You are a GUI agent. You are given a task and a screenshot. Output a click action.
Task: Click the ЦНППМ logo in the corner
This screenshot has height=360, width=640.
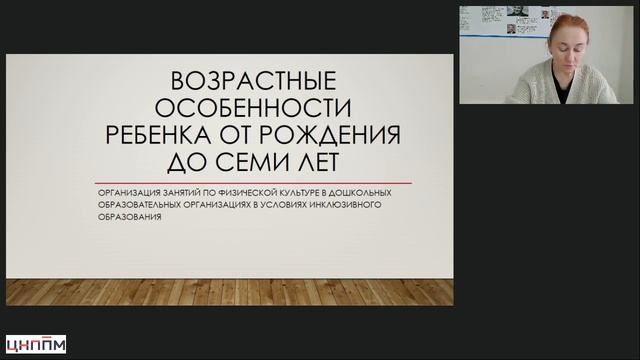coord(36,344)
